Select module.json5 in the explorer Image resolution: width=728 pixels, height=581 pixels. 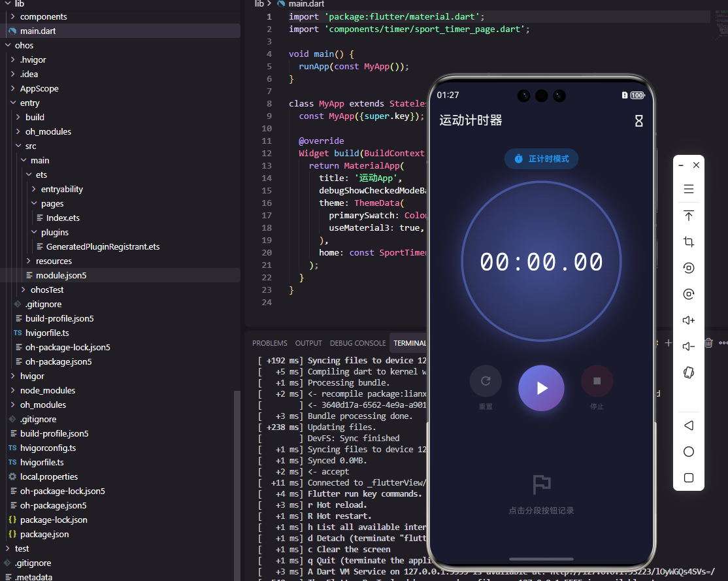(x=120, y=275)
